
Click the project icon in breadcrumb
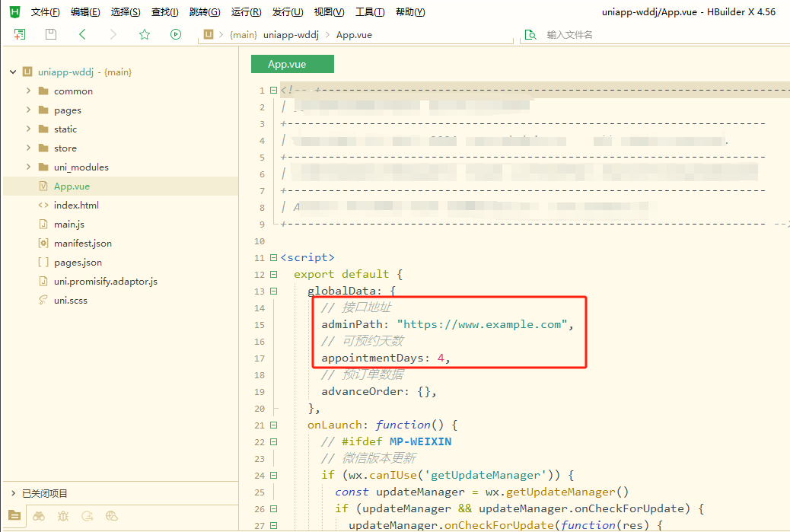coord(208,34)
